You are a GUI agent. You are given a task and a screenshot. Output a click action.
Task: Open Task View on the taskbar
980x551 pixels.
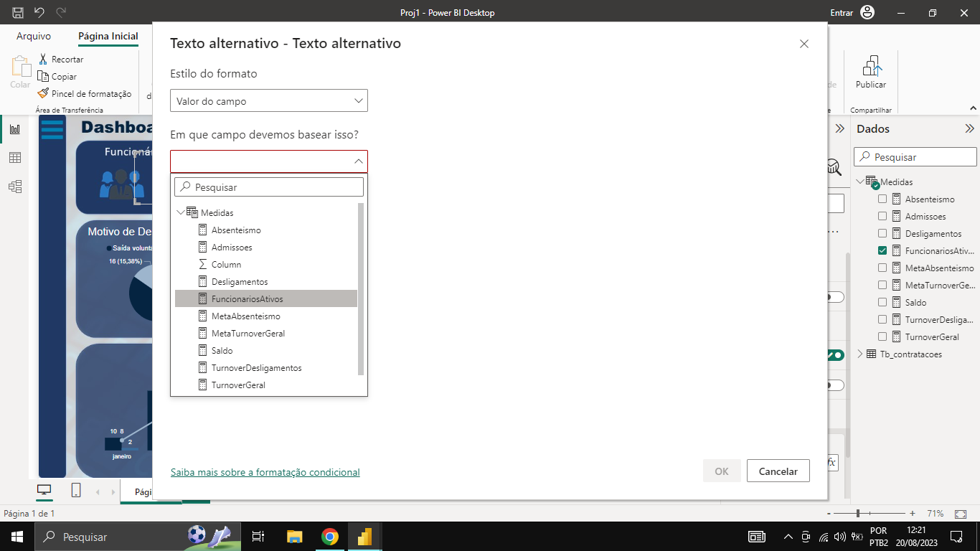coord(258,537)
